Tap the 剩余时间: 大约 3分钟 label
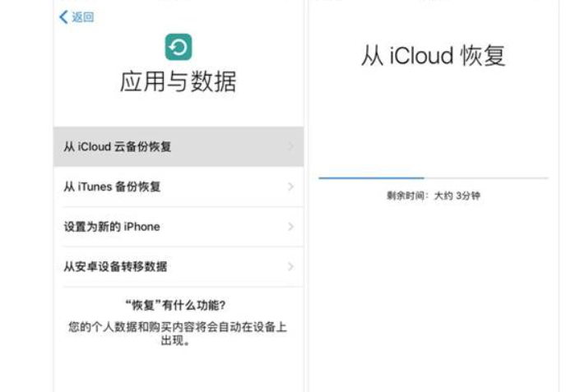This screenshot has height=392, width=580. [434, 196]
